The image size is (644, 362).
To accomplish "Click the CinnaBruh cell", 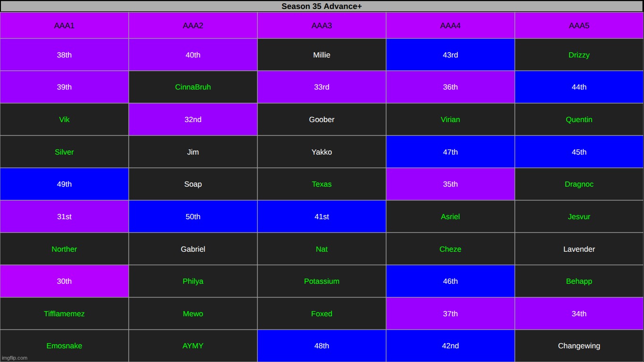I will click(193, 87).
